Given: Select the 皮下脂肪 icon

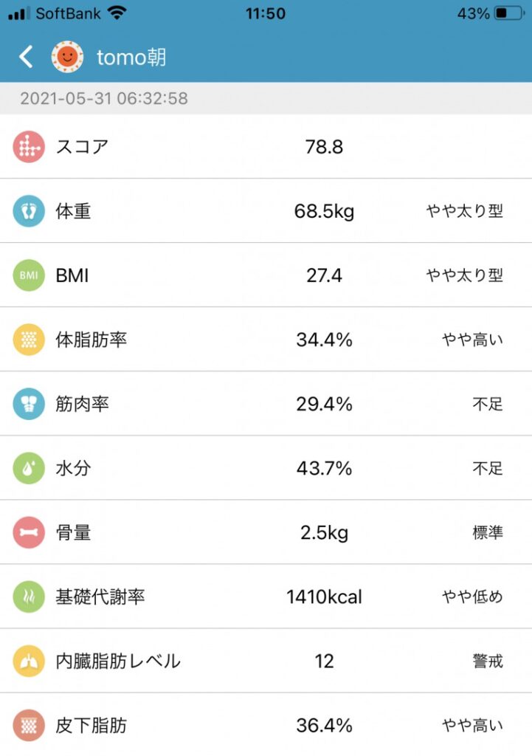Looking at the screenshot, I should point(29,725).
